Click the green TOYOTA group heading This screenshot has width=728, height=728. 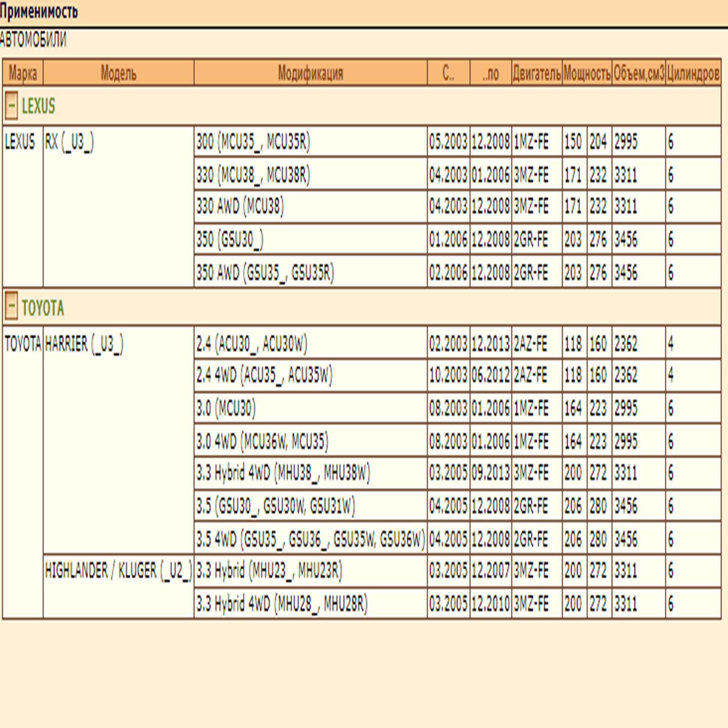pyautogui.click(x=43, y=308)
